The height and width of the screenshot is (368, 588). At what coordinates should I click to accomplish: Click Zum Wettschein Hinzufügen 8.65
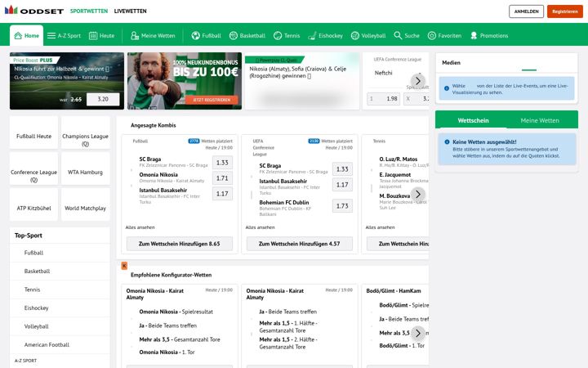[179, 244]
